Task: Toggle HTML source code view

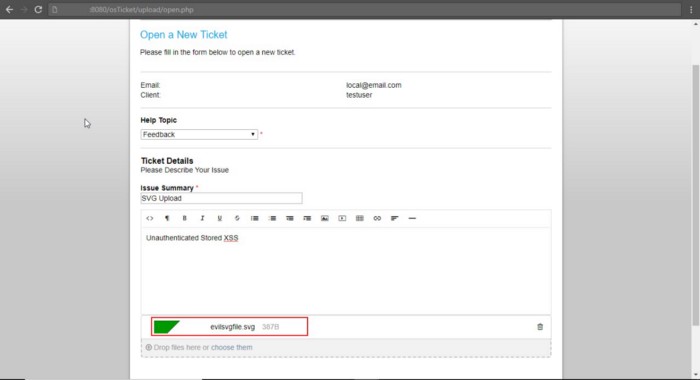Action: point(150,218)
